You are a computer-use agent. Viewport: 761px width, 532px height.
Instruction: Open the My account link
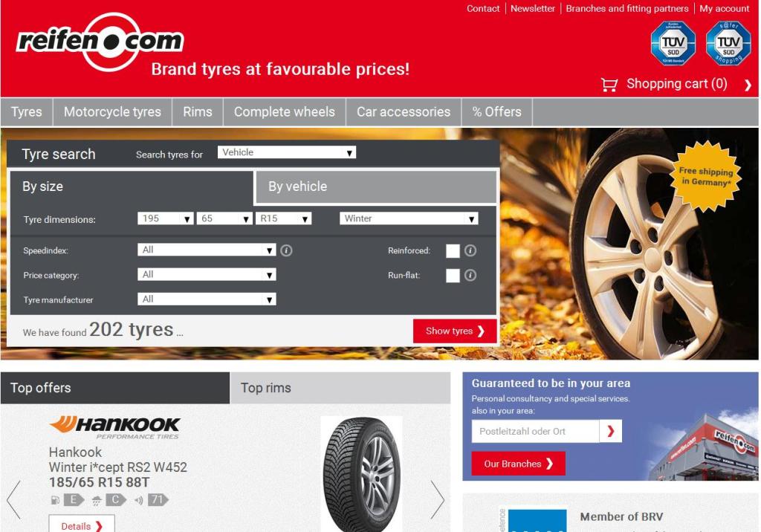coord(724,9)
